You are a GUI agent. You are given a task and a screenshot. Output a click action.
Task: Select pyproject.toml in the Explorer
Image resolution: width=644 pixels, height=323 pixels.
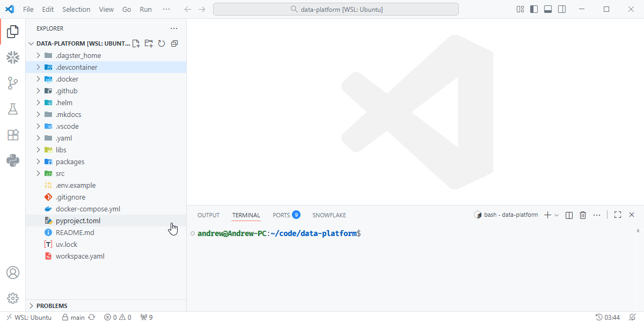point(79,221)
